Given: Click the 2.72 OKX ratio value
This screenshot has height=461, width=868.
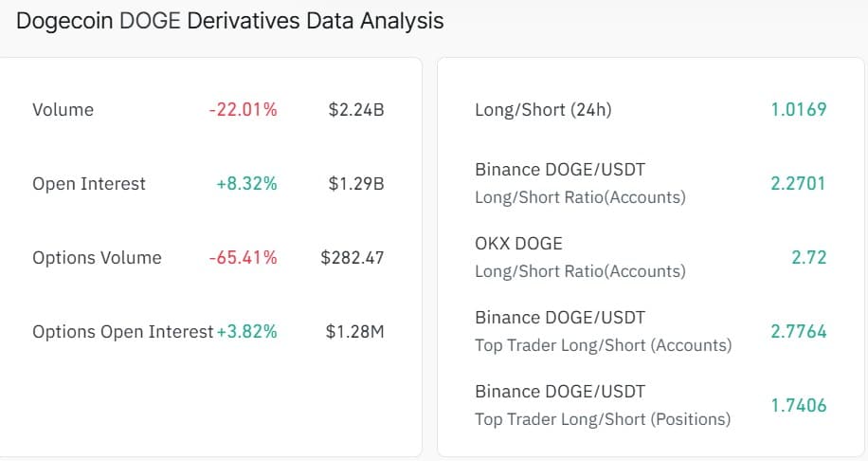Looking at the screenshot, I should coord(808,257).
